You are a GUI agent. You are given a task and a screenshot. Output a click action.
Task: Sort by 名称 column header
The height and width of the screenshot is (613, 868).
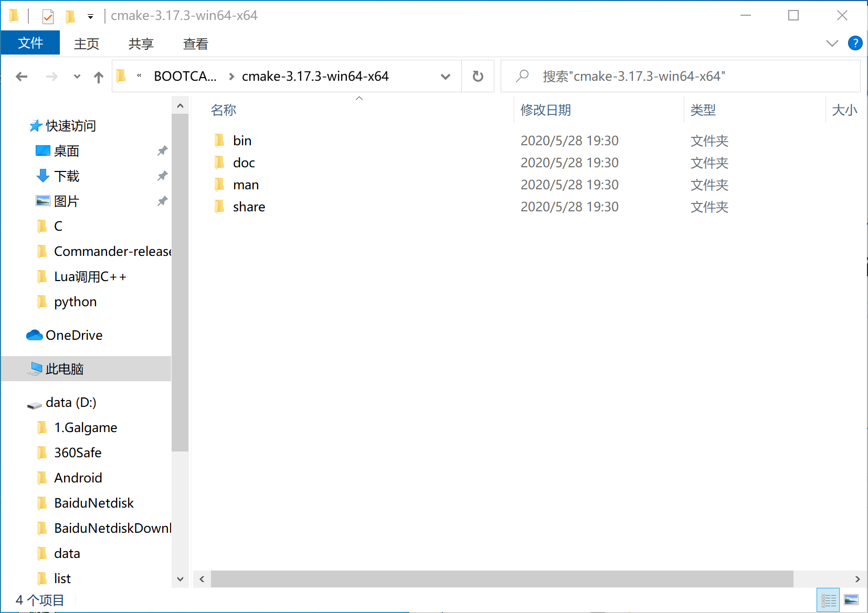click(224, 110)
